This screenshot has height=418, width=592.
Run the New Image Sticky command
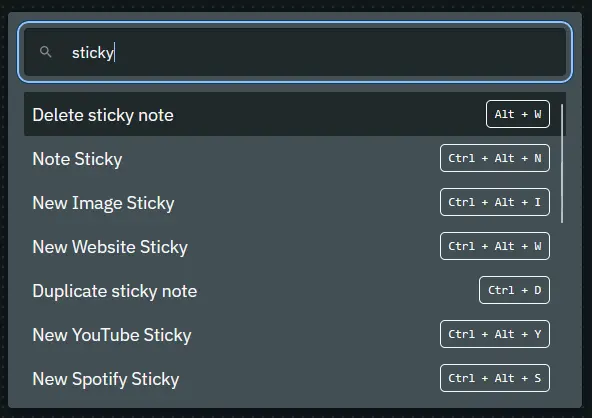point(295,202)
